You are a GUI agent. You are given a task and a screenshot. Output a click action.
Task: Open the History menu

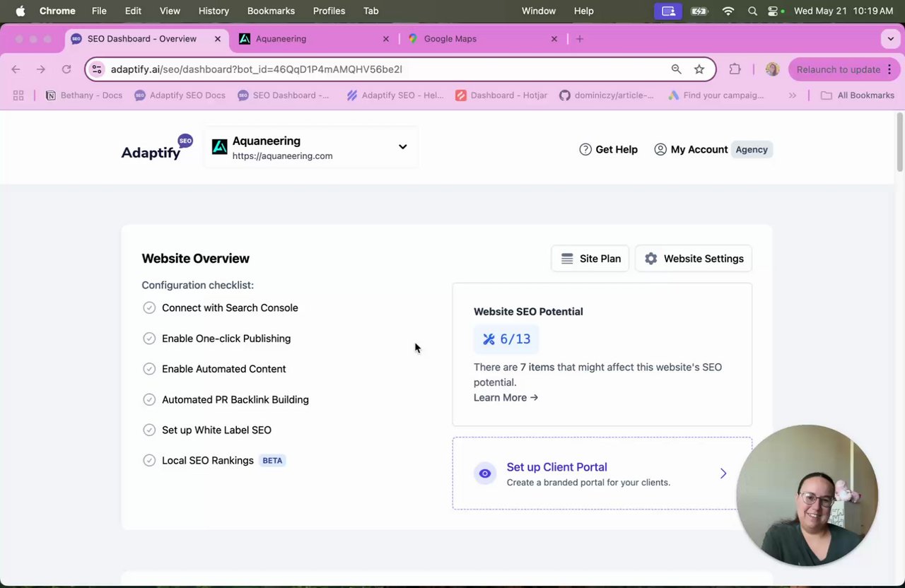coord(214,11)
